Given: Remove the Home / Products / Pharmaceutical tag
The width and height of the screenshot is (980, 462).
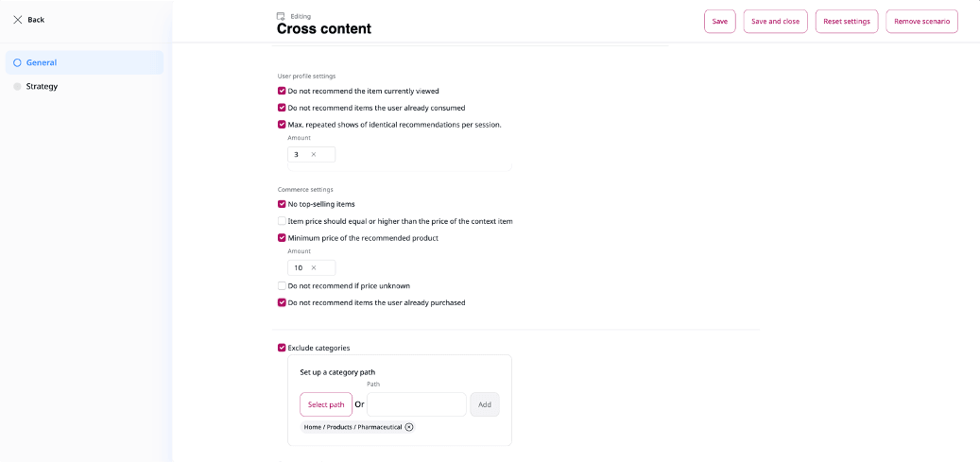Looking at the screenshot, I should [x=409, y=427].
